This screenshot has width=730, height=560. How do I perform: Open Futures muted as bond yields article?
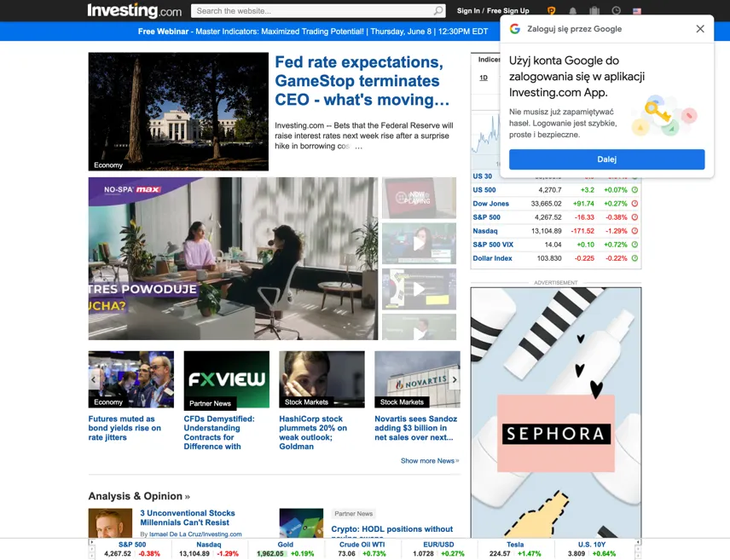click(125, 428)
